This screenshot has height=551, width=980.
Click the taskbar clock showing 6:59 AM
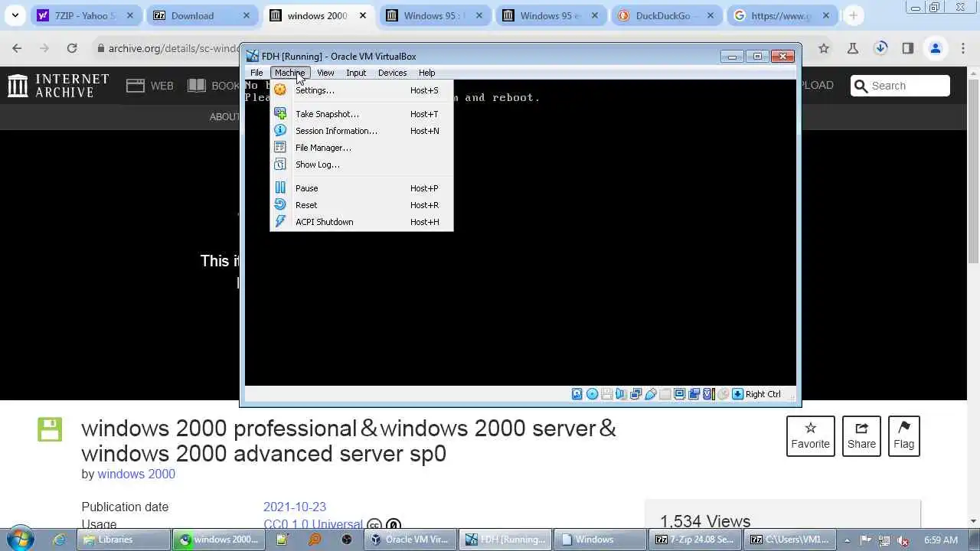point(941,540)
